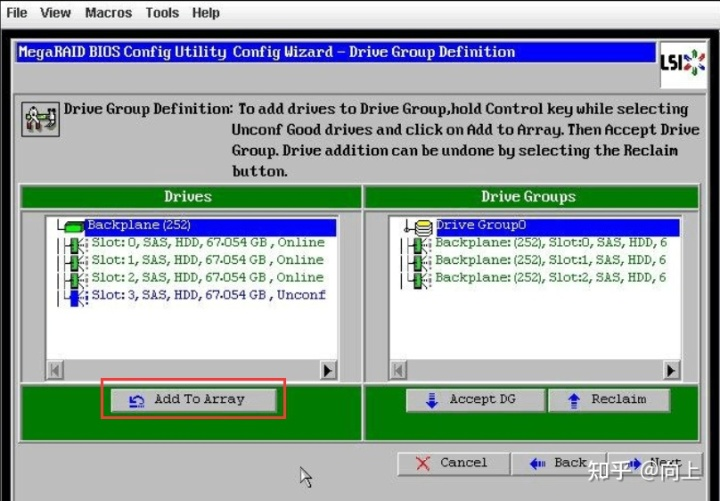Click the right arrow on the Drives pane's scrollbar

tap(327, 371)
